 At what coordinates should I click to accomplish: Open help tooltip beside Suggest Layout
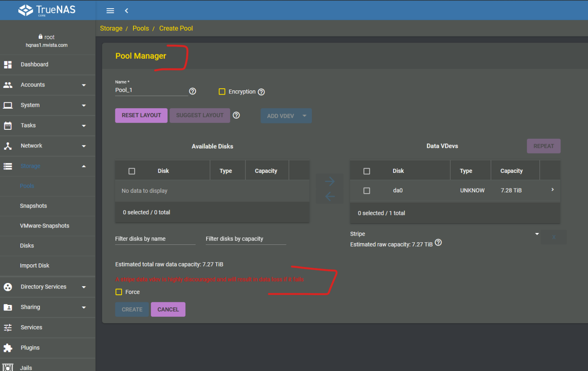tap(236, 115)
